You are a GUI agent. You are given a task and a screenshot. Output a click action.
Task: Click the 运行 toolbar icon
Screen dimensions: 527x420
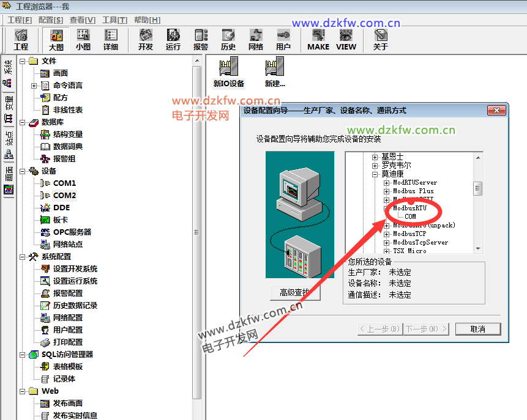pyautogui.click(x=173, y=40)
